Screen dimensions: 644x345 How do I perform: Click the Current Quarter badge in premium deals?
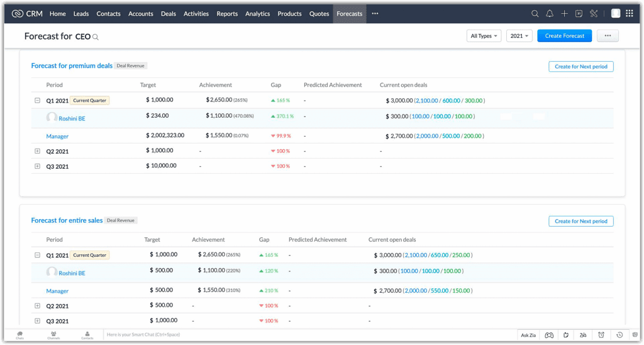[x=89, y=100]
